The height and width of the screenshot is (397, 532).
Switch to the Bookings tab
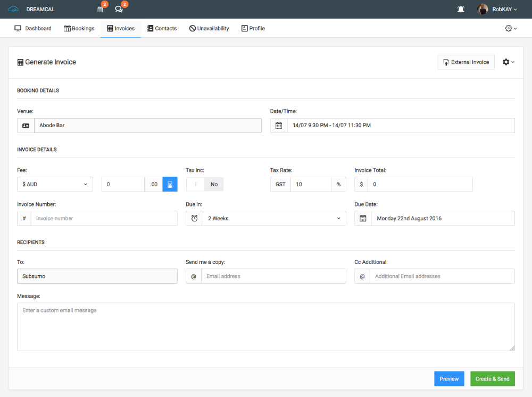(x=79, y=28)
